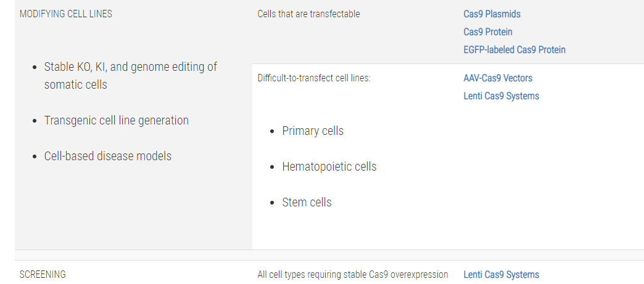
Task: Click Lenti Cas9 Systems below AAV-Cas9 Vectors
Action: pyautogui.click(x=501, y=96)
